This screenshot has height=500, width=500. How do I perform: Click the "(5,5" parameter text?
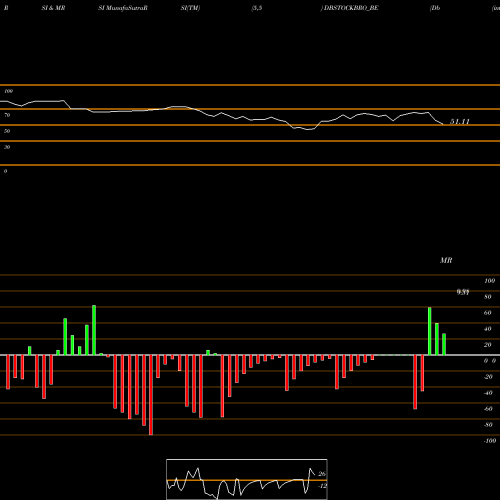(257, 8)
